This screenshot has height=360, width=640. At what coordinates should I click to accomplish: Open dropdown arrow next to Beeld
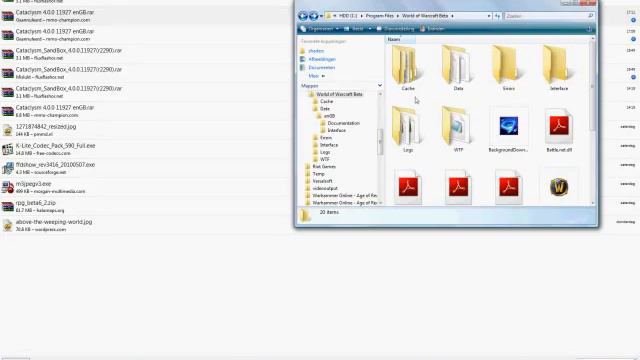click(370, 29)
